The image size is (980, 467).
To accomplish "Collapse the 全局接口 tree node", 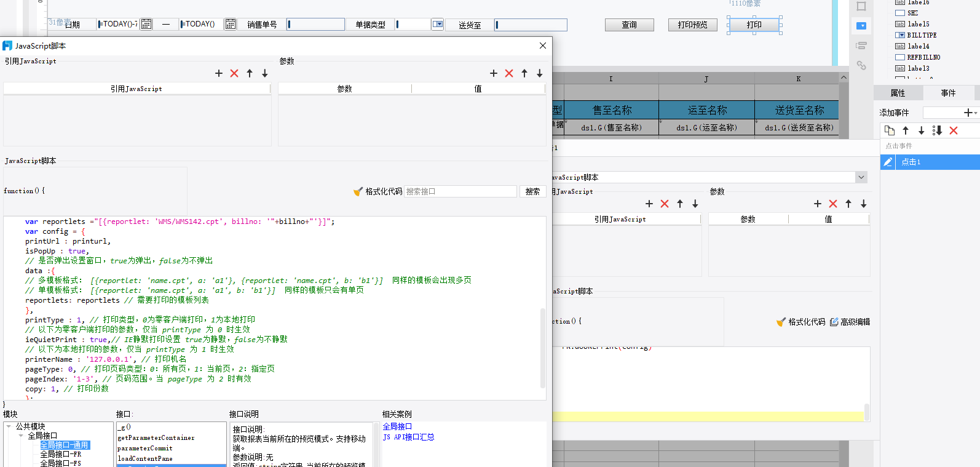I will pyautogui.click(x=21, y=436).
